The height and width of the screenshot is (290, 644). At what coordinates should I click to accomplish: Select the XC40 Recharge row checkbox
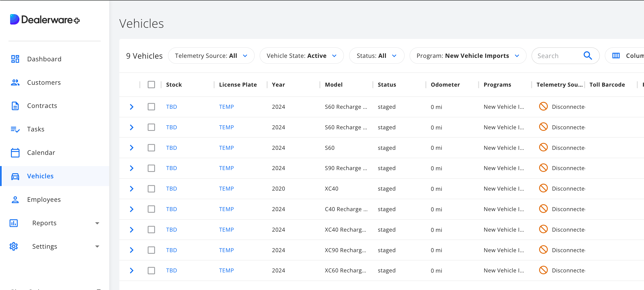pyautogui.click(x=151, y=229)
